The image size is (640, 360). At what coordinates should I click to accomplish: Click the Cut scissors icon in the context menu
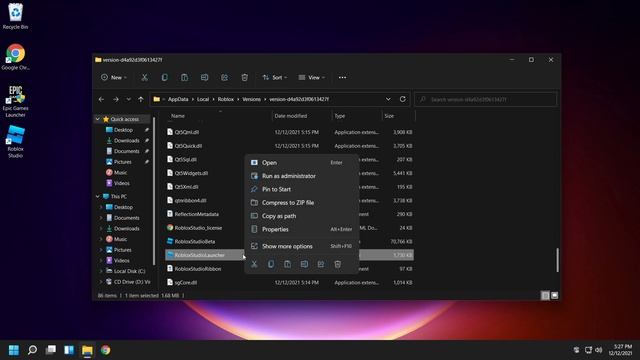point(254,264)
